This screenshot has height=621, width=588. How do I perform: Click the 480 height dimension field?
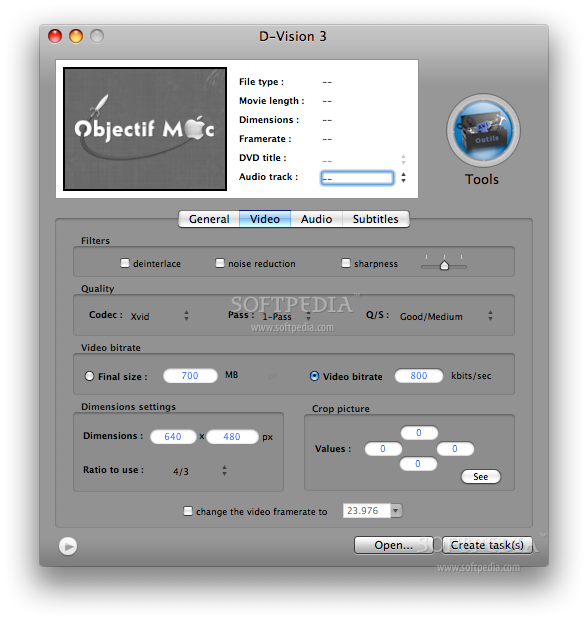232,436
